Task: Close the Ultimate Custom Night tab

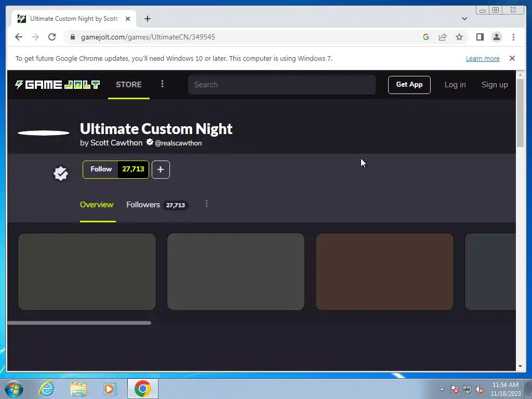Action: coord(128,19)
